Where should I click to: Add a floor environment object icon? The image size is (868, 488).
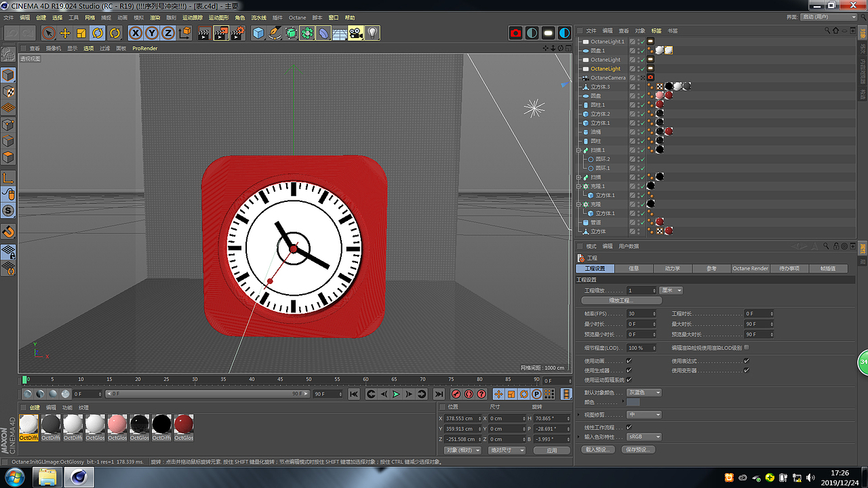[x=340, y=33]
